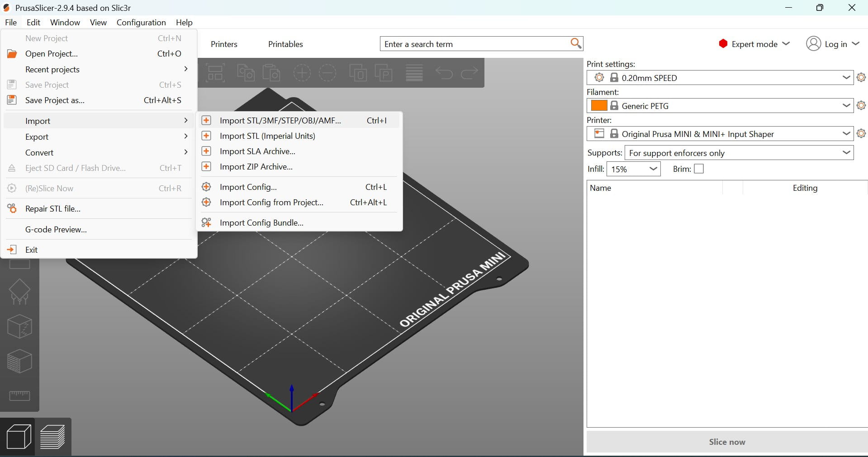Click the red Expert mode hexagon icon

(723, 43)
